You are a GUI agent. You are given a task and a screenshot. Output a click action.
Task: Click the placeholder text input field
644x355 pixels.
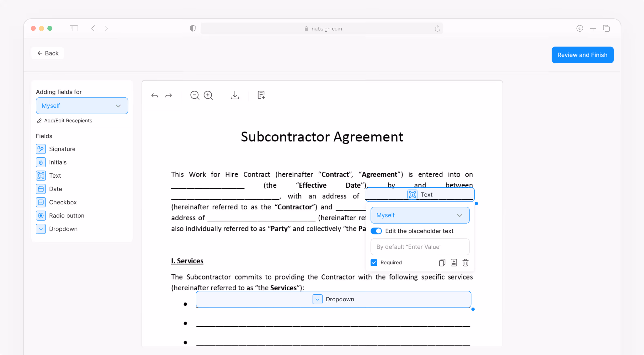tap(420, 247)
